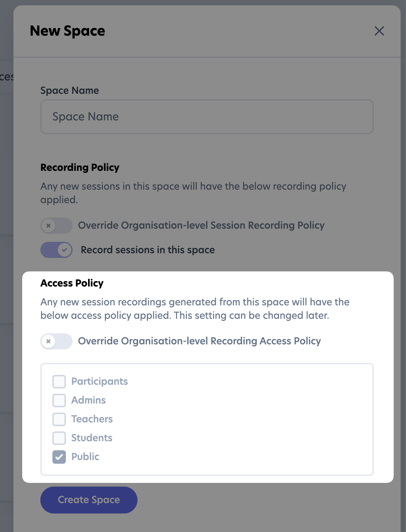This screenshot has height=532, width=406.
Task: Click the Students label text
Action: click(92, 438)
